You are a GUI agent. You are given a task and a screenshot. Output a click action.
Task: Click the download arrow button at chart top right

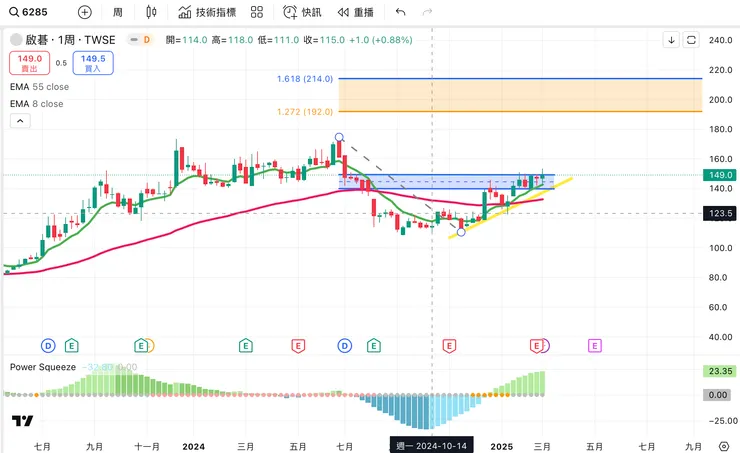671,40
